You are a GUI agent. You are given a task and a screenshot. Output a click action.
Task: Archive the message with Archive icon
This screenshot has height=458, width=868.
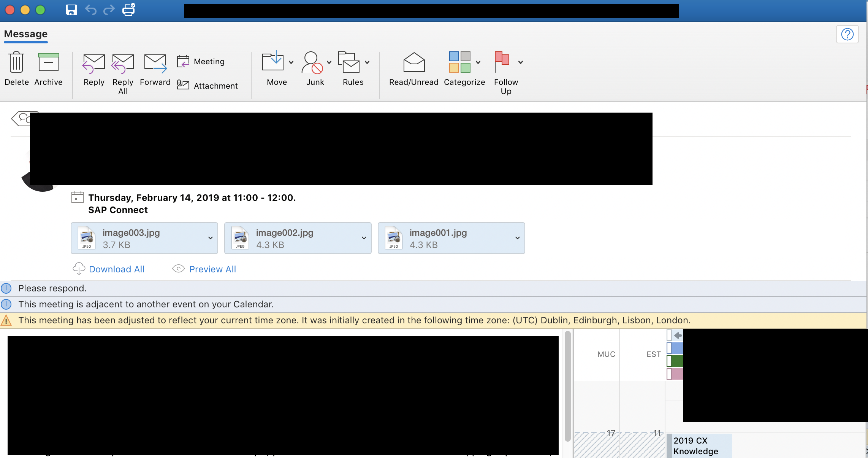coord(48,62)
